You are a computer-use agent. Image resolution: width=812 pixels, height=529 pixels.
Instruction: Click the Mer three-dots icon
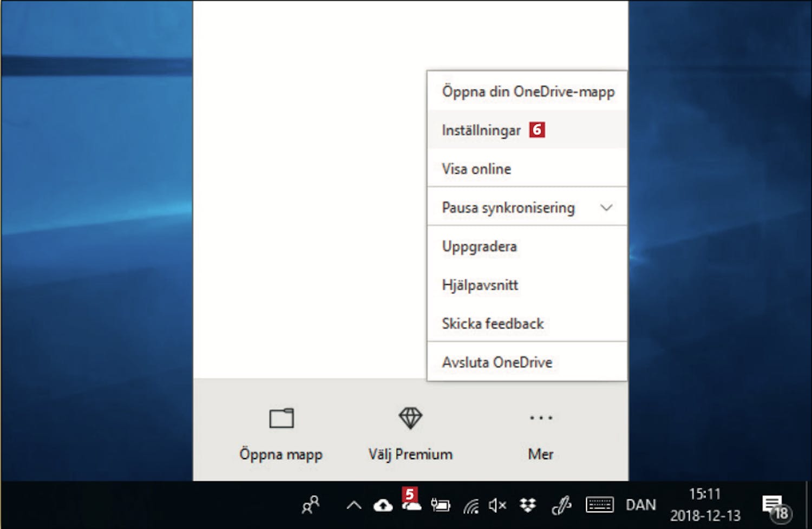pos(541,417)
